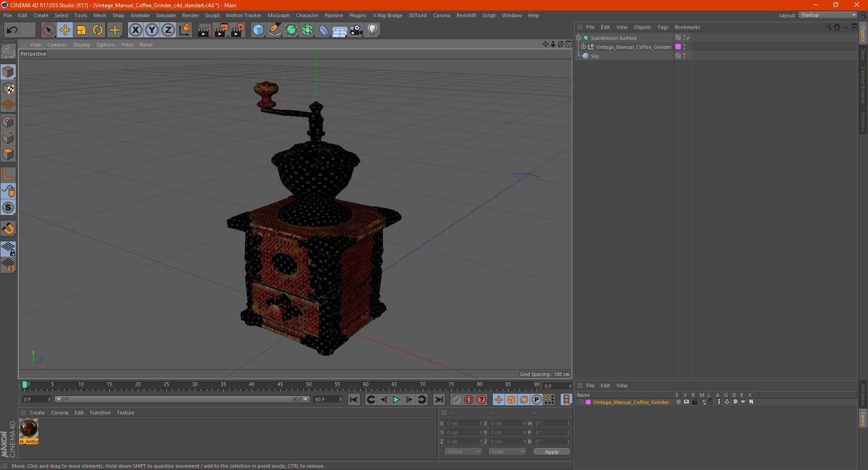This screenshot has width=868, height=470.
Task: Toggle the Locked Workplane icon
Action: point(8,249)
